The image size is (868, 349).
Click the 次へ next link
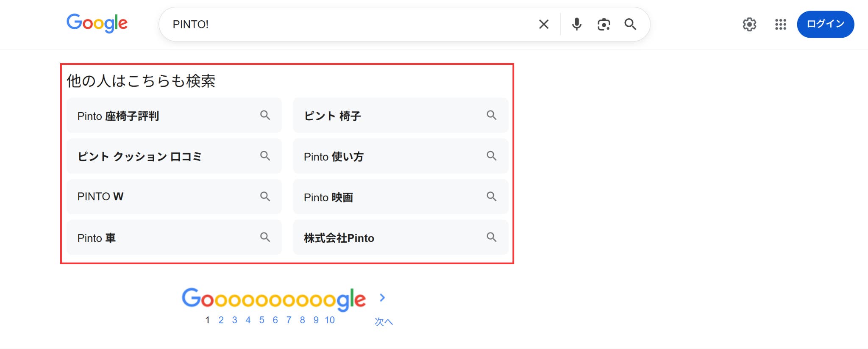point(384,321)
